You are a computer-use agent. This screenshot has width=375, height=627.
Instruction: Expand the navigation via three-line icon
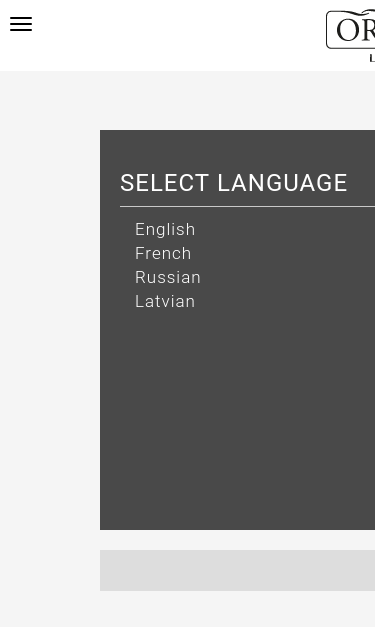click(21, 24)
